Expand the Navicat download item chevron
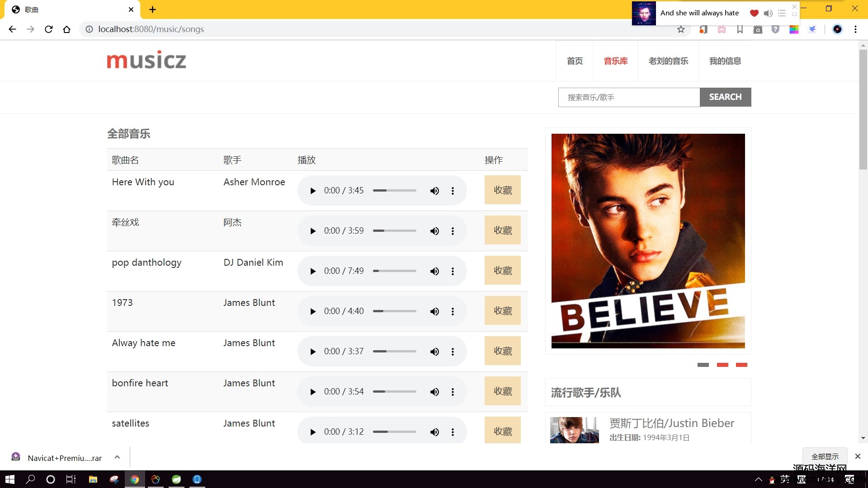This screenshot has width=868, height=488. click(x=117, y=457)
